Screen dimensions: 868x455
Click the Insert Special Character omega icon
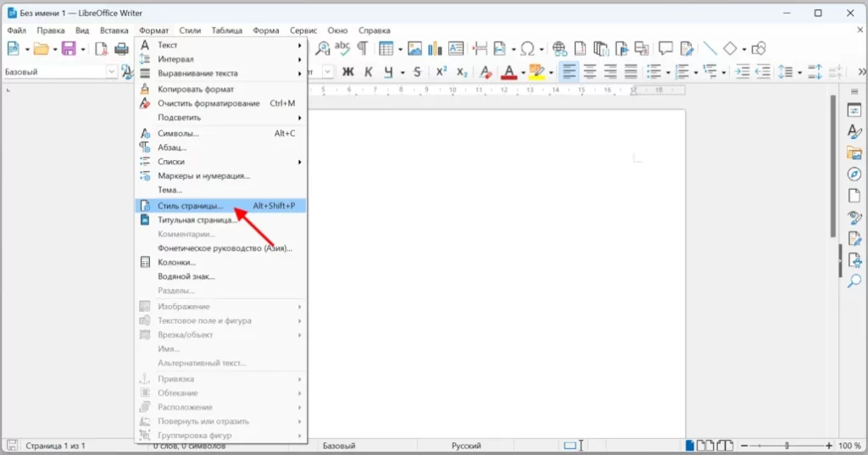point(527,48)
